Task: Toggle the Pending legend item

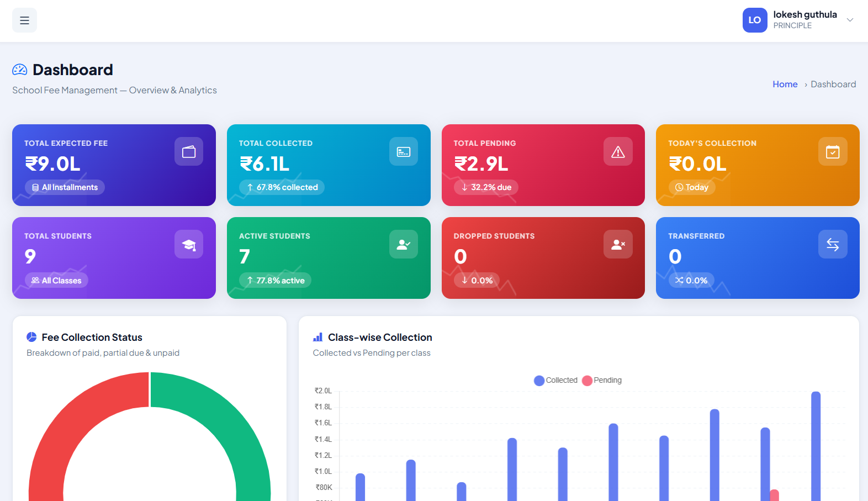Action: click(x=602, y=381)
